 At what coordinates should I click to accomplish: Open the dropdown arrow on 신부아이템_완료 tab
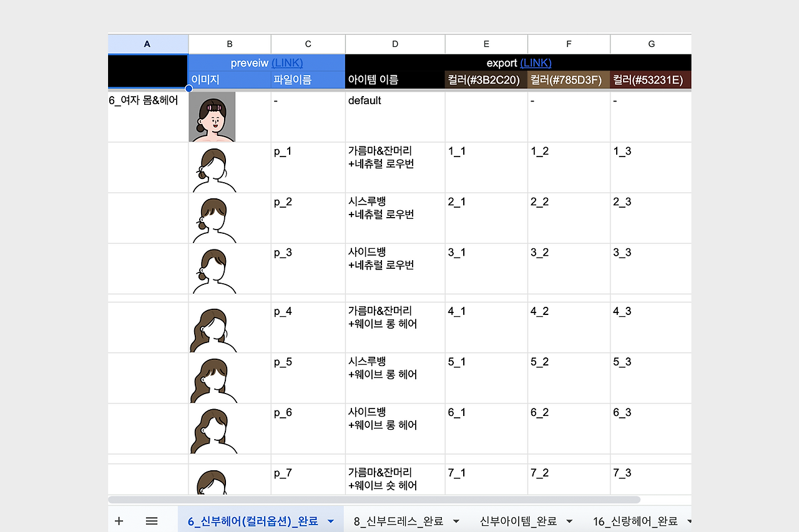[x=569, y=521]
